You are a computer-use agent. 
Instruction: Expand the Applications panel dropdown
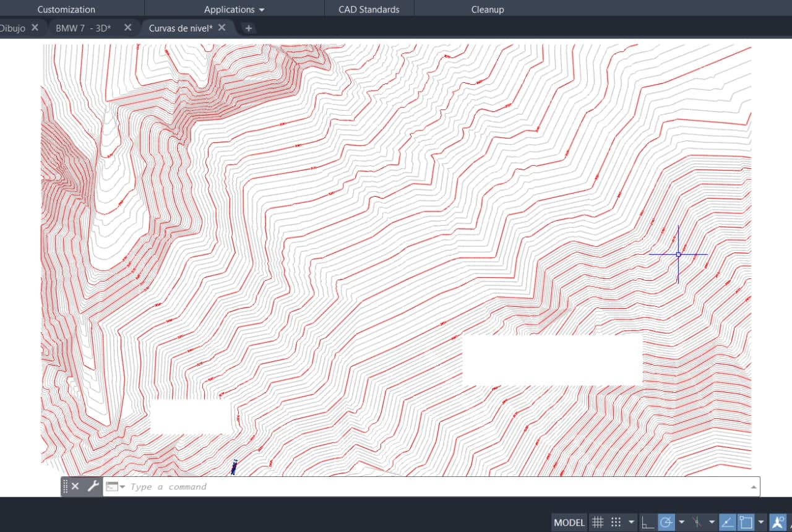[235, 9]
